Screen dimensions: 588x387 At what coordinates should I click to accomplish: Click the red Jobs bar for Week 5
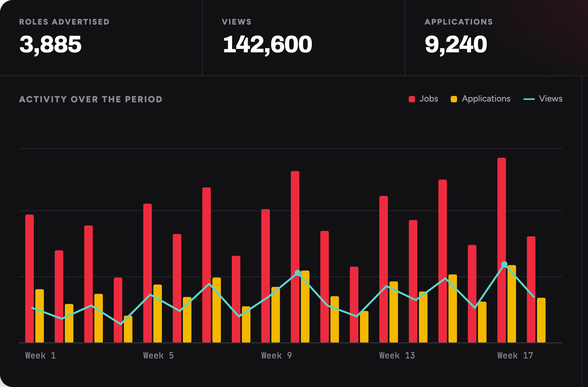click(148, 273)
